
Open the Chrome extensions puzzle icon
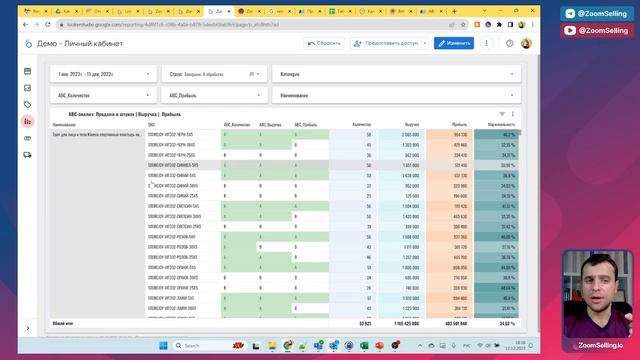pos(499,24)
